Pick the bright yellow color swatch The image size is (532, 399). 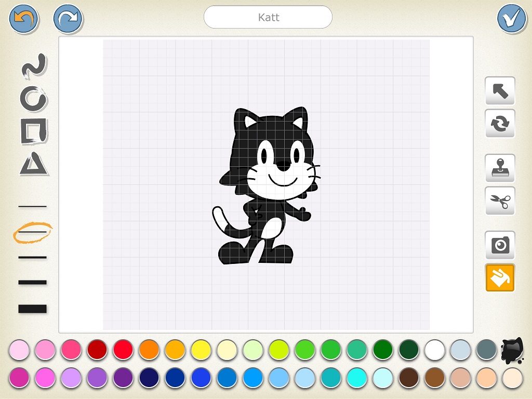point(201,350)
